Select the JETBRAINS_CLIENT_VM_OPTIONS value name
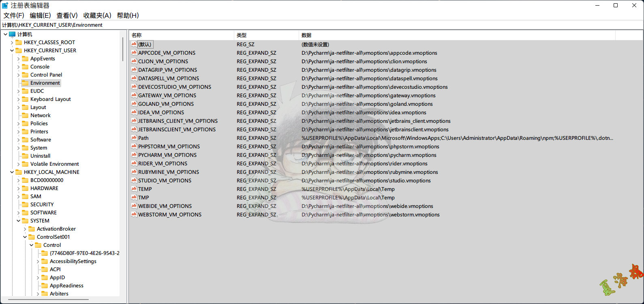This screenshot has width=644, height=304. pyautogui.click(x=178, y=121)
